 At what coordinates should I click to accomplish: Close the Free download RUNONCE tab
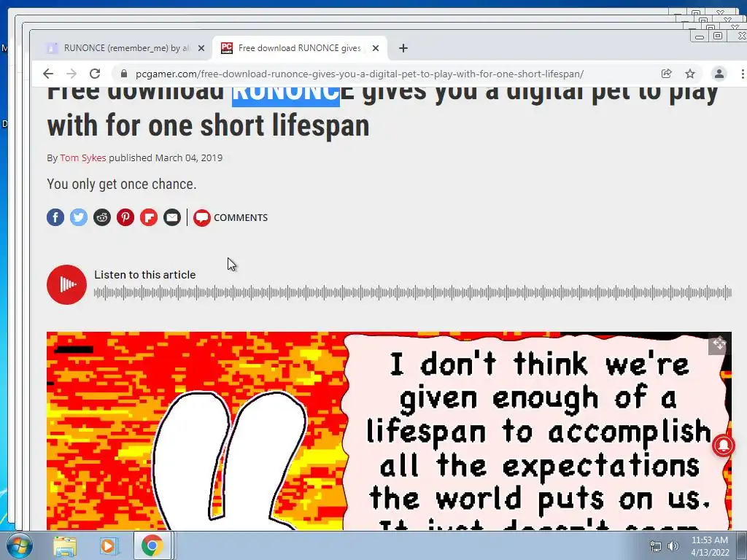point(376,48)
